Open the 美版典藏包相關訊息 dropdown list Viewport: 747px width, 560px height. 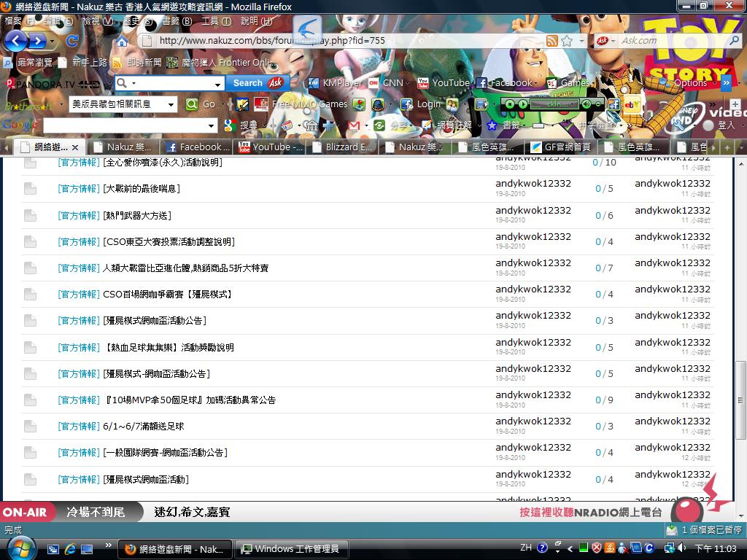(171, 104)
